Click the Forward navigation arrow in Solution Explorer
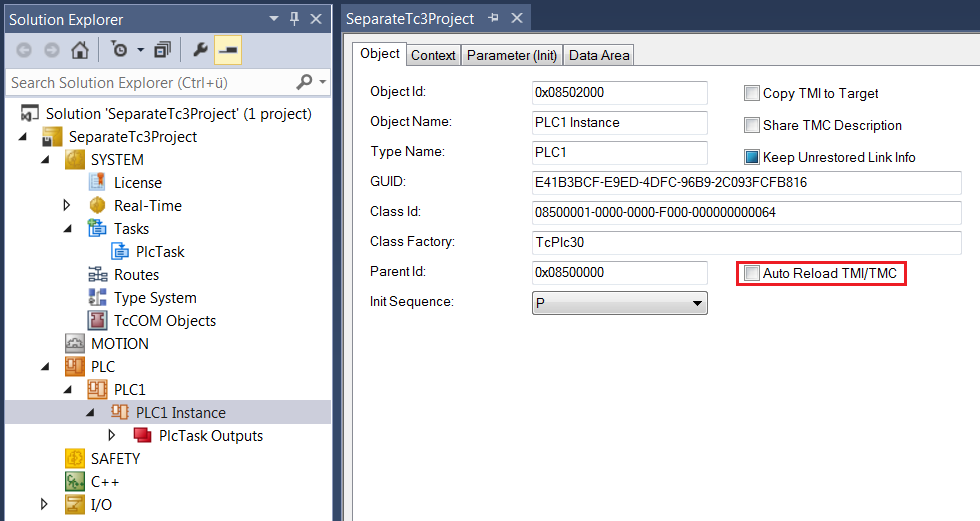This screenshot has height=521, width=980. tap(52, 50)
